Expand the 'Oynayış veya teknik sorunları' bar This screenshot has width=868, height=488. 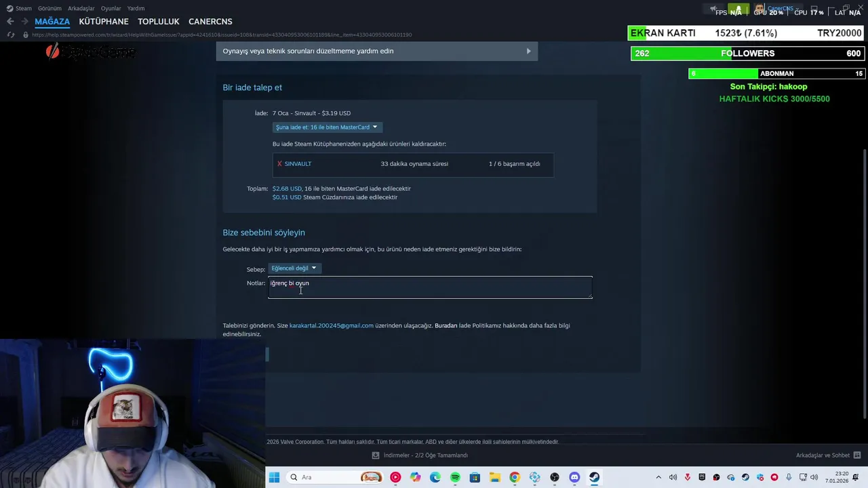(377, 51)
